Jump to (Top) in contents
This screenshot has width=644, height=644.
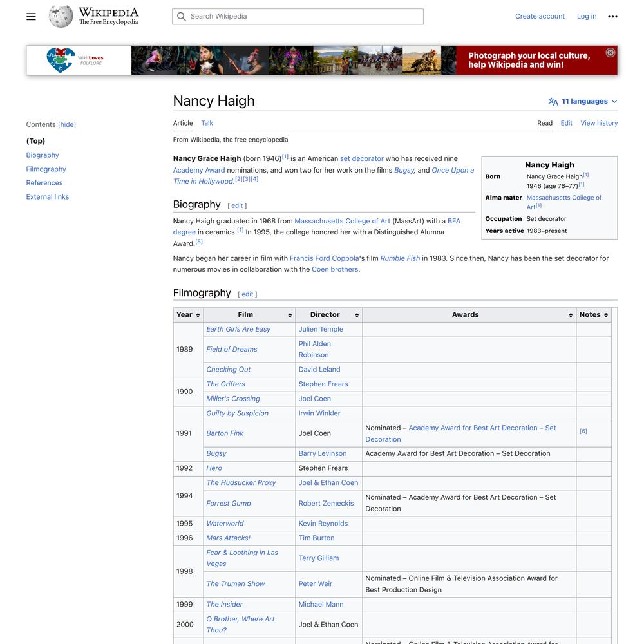pos(35,141)
